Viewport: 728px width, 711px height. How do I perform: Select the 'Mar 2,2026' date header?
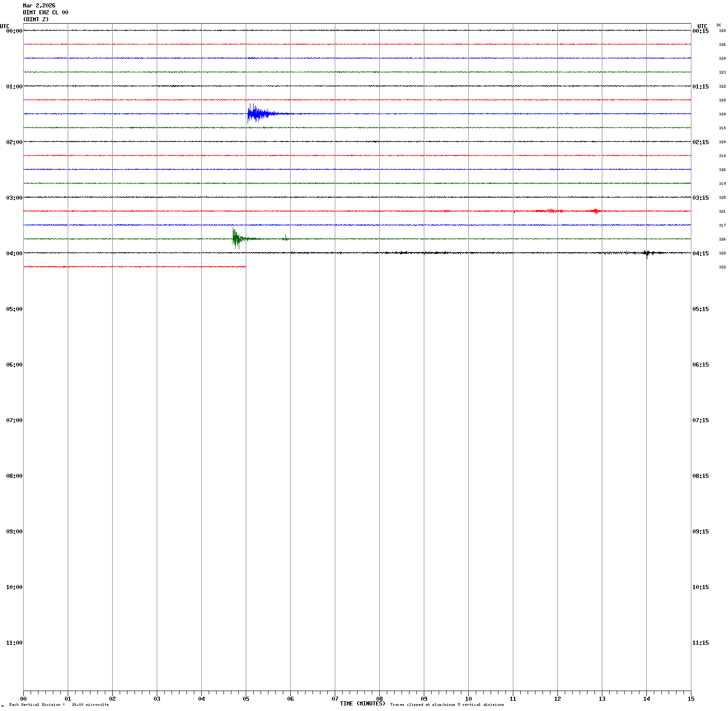coord(39,6)
